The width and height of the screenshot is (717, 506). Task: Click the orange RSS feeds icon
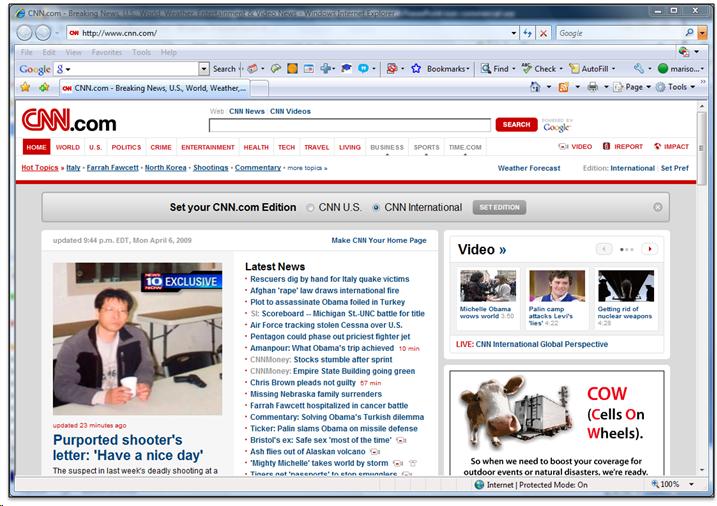tap(563, 87)
